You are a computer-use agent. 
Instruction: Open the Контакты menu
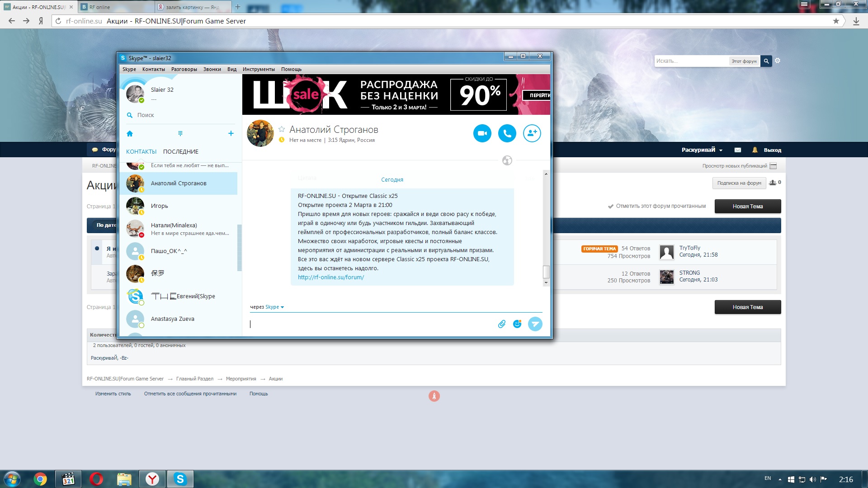click(154, 69)
